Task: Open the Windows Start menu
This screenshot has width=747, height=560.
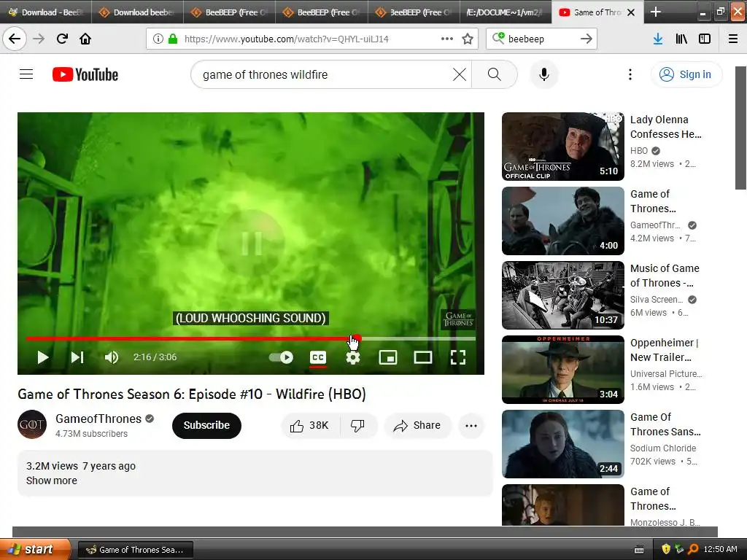Action: pos(35,549)
